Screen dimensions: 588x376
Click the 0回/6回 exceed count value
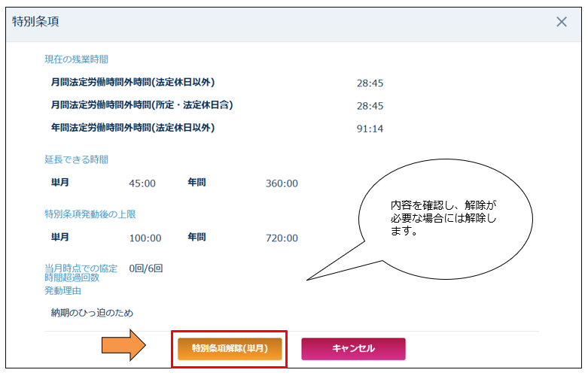tap(146, 268)
